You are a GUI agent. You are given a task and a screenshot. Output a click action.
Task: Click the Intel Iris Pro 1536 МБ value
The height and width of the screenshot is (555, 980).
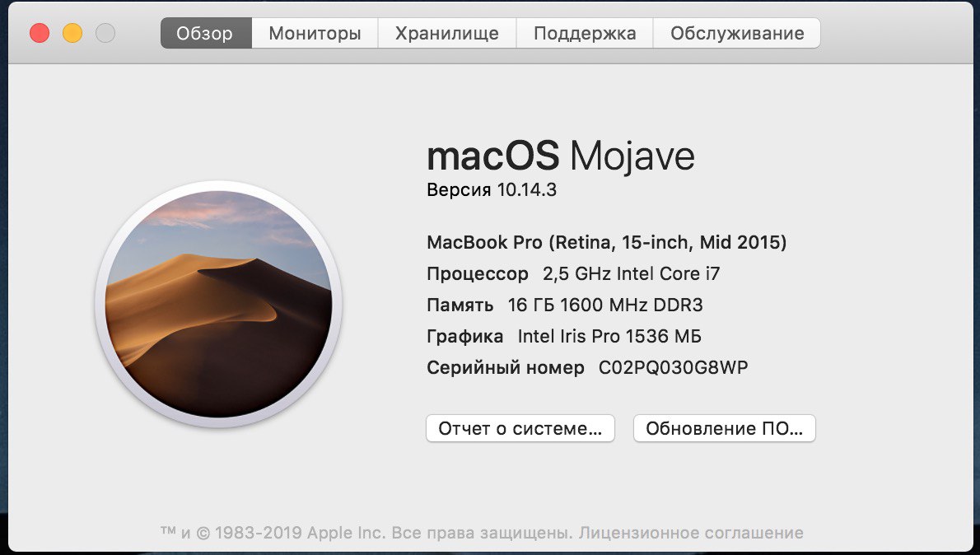coord(609,336)
